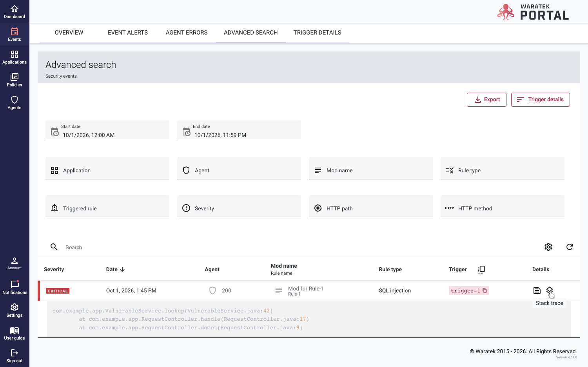This screenshot has width=588, height=367.
Task: Open the User guide
Action: [15, 333]
